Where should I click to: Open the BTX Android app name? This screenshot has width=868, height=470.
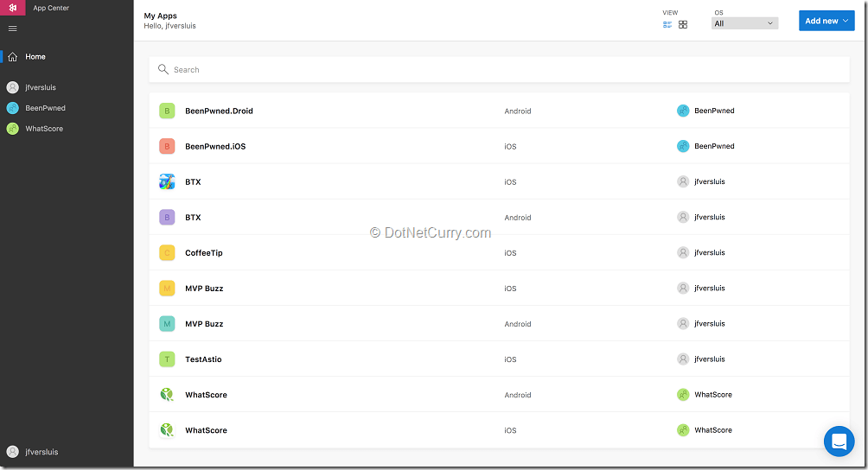(193, 218)
